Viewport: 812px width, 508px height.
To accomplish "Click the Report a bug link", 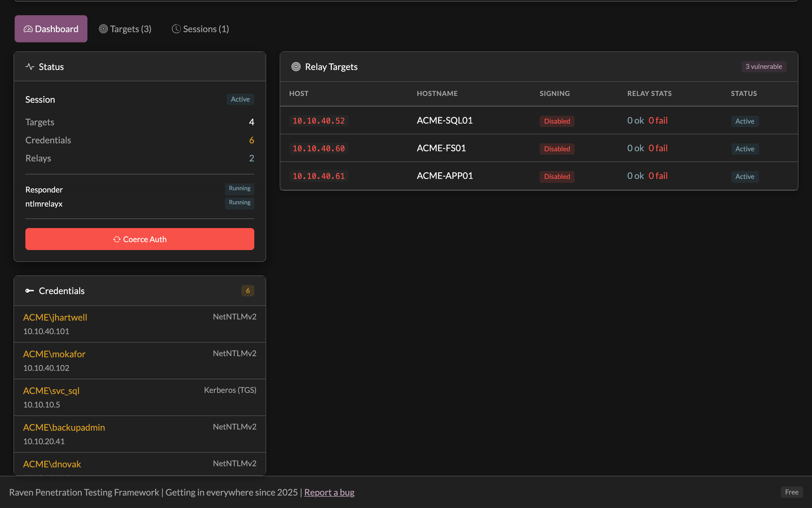I will 329,492.
